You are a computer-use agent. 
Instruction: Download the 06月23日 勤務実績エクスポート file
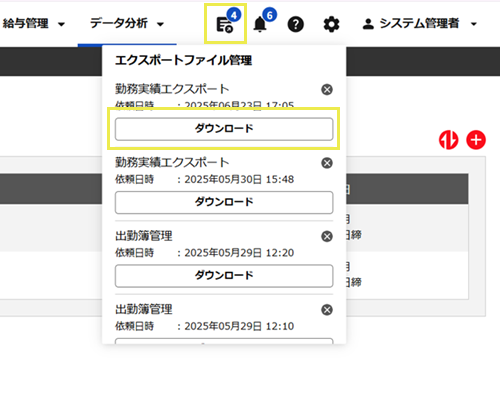(224, 129)
